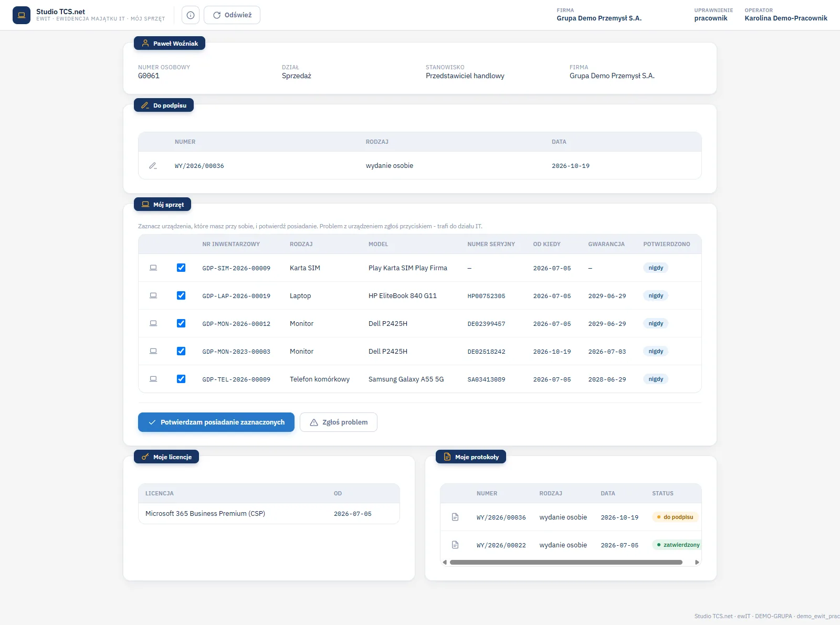Click laptop icon in GDP-MON-2023-00003 row

tap(153, 351)
